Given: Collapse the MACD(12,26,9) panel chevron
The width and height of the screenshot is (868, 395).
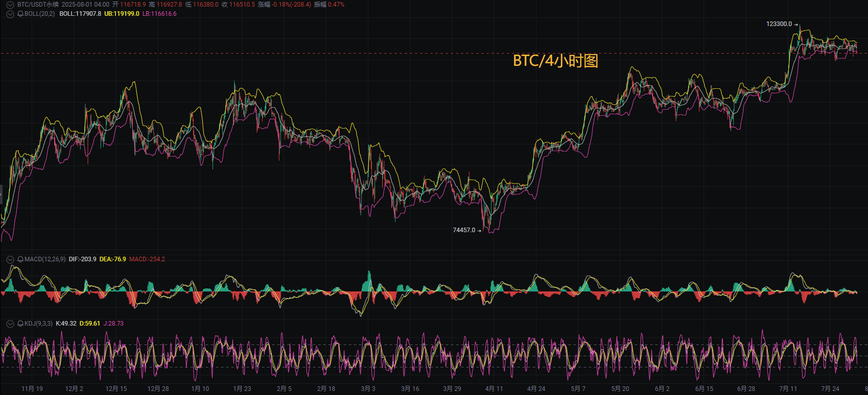Looking at the screenshot, I should (x=10, y=259).
